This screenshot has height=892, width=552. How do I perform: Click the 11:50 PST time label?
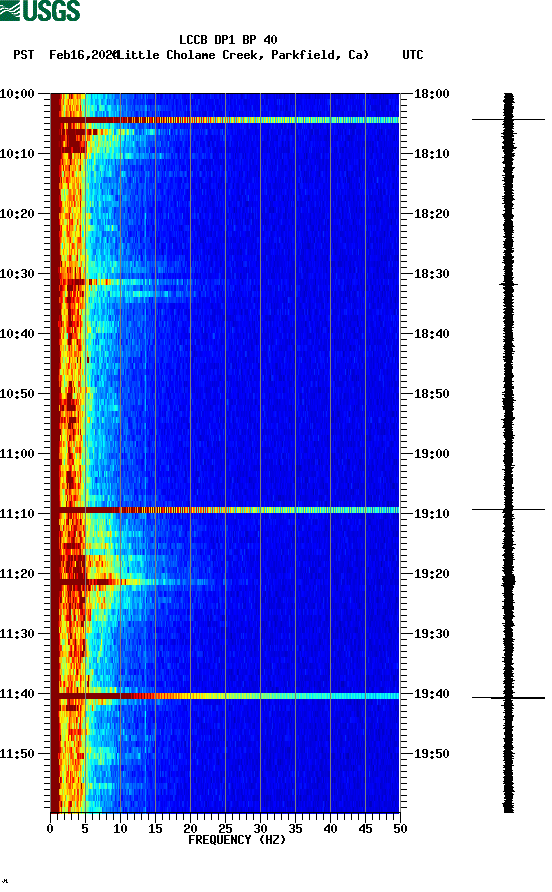17,754
